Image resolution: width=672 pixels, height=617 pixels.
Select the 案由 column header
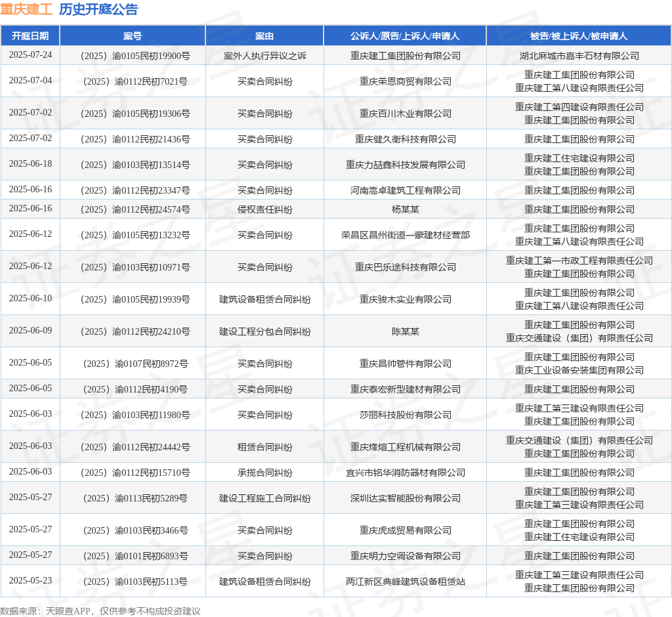tap(264, 36)
